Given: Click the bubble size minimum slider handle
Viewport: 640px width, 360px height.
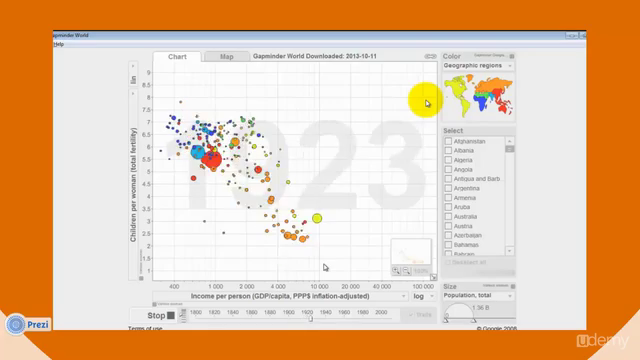Looking at the screenshot, I should tap(446, 320).
